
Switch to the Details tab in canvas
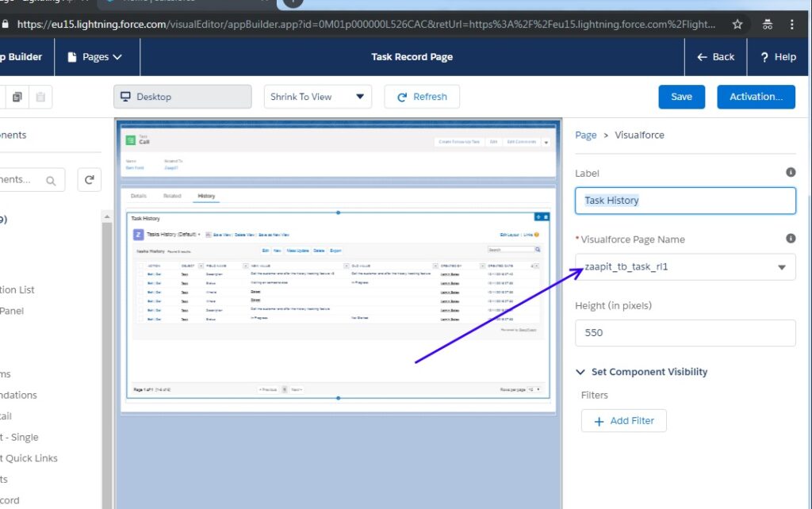tap(139, 196)
